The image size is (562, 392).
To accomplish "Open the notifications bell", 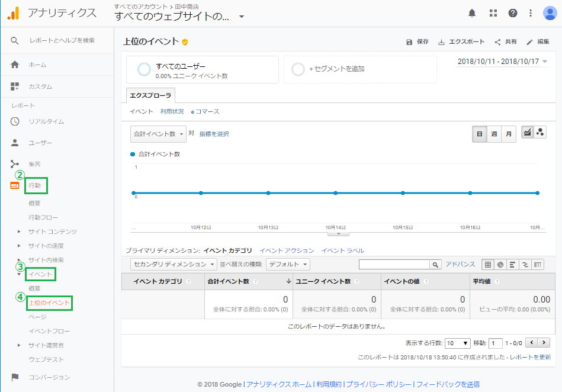I will [x=472, y=13].
